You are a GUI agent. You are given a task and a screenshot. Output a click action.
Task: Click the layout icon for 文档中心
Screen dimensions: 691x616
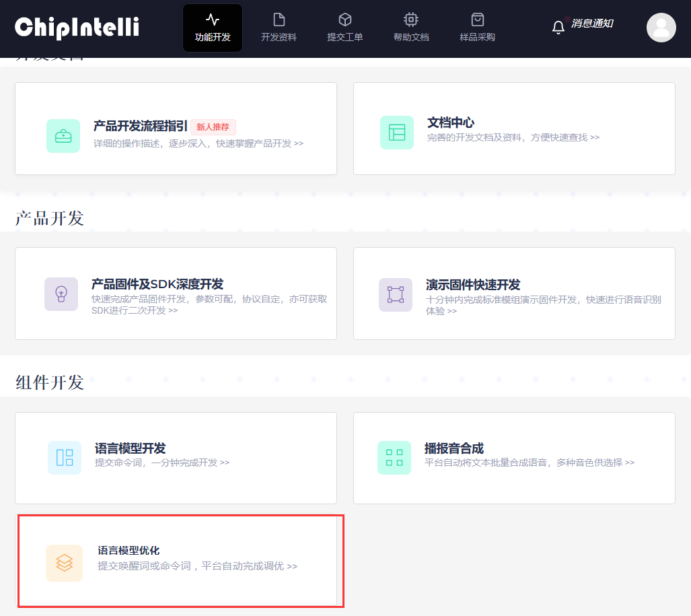click(396, 132)
